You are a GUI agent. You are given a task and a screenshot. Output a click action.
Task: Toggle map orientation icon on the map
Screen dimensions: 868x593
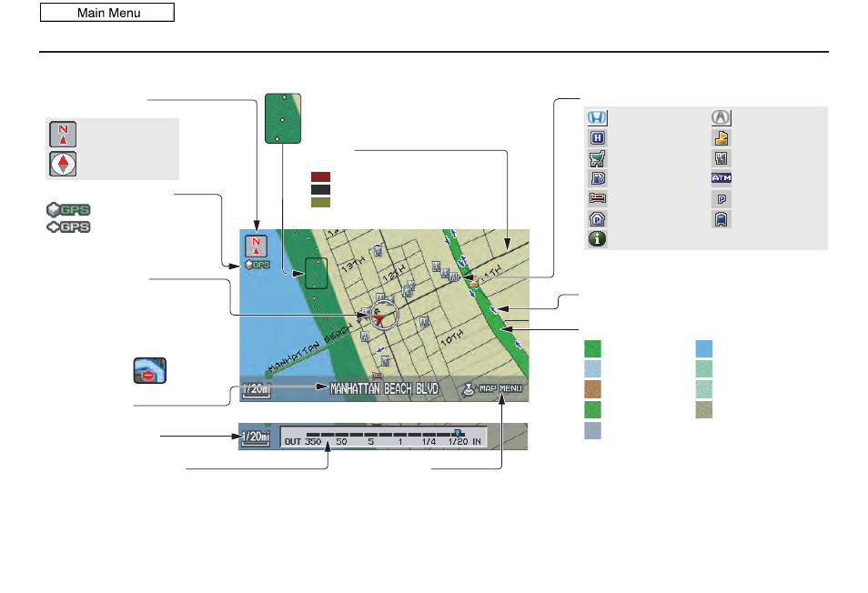click(256, 246)
